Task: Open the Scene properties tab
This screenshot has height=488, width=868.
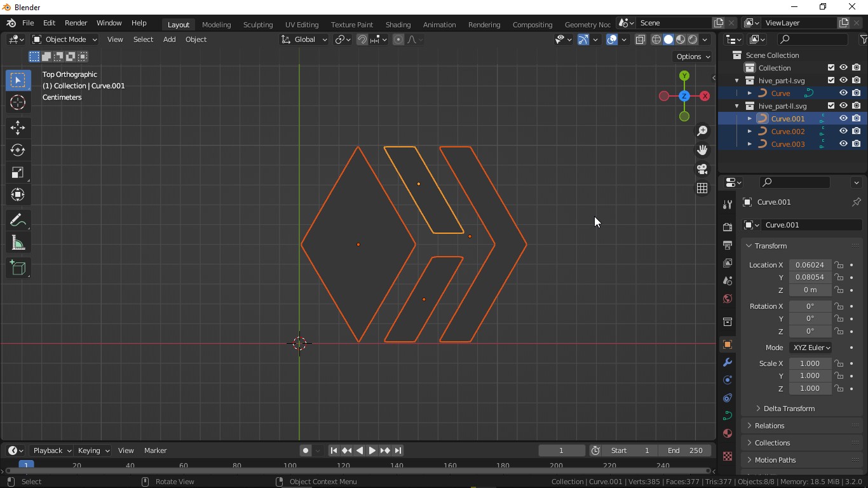Action: coord(728,280)
